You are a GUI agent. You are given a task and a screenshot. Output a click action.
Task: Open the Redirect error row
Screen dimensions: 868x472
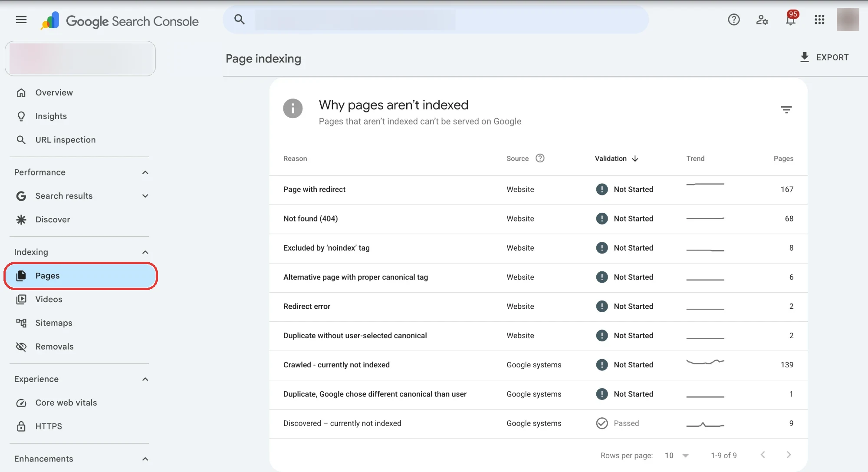(x=538, y=307)
